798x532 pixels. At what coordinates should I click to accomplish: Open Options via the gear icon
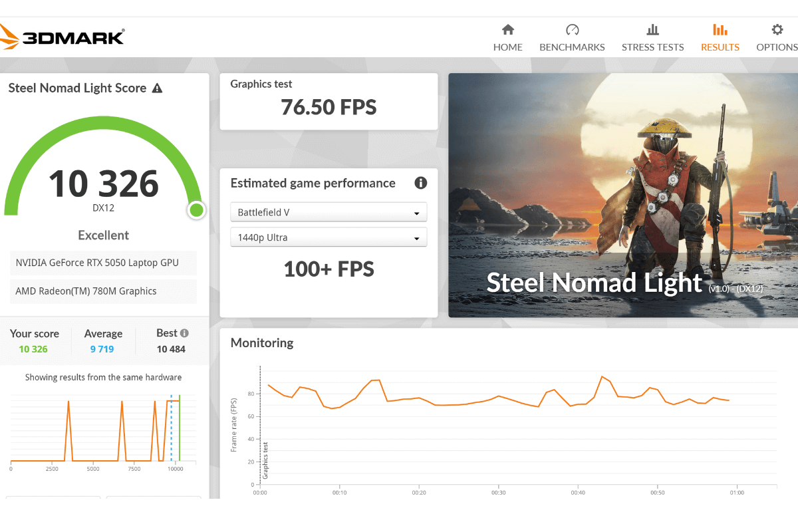pos(776,29)
